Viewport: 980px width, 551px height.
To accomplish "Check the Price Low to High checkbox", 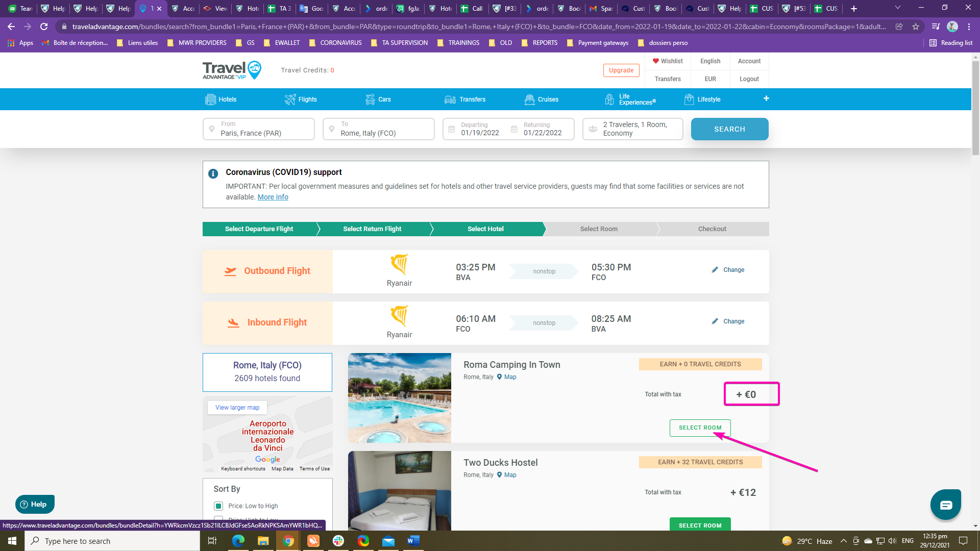I will 218,506.
